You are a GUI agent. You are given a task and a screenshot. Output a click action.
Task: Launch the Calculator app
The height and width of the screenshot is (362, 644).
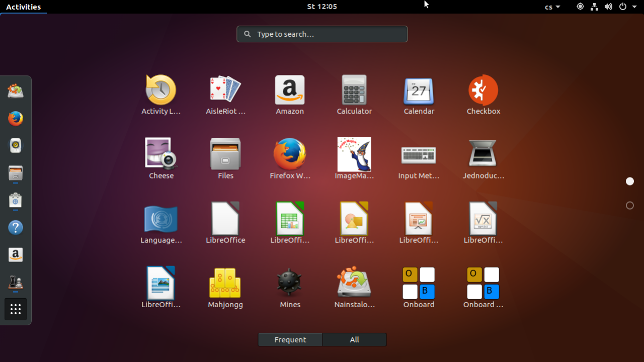(354, 95)
